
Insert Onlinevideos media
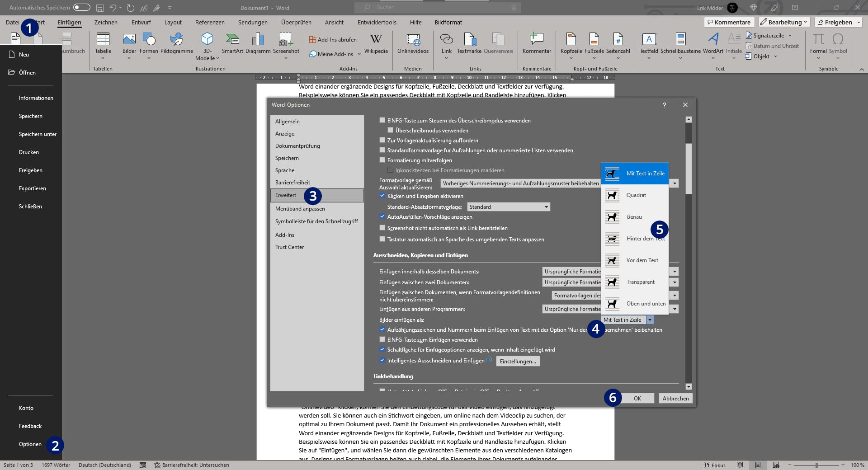(x=413, y=44)
